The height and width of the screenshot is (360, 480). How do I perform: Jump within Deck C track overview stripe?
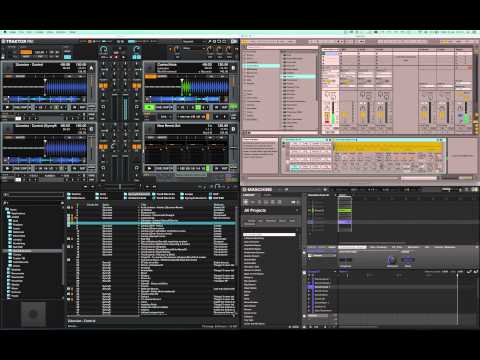[x=45, y=160]
